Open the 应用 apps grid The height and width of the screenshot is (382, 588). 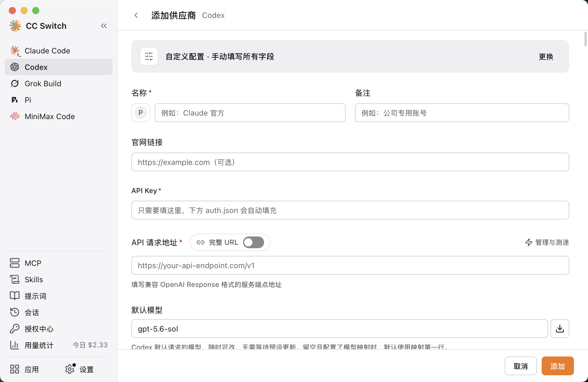pos(25,369)
